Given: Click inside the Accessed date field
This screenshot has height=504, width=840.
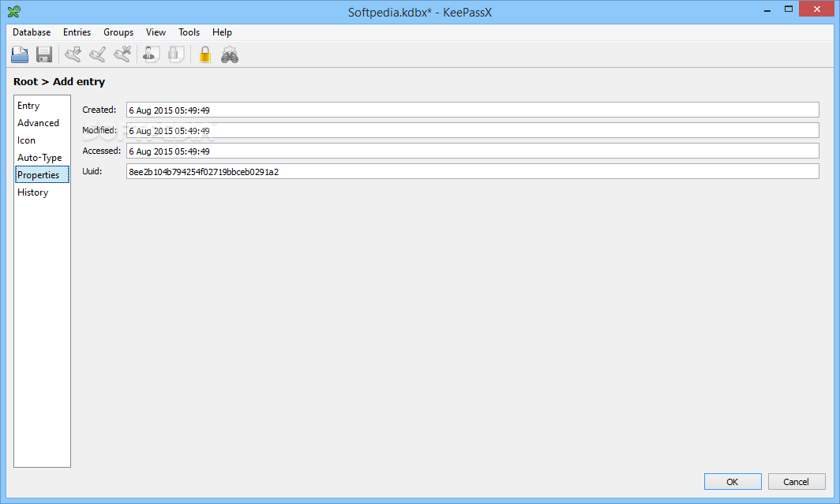Looking at the screenshot, I should tap(472, 151).
